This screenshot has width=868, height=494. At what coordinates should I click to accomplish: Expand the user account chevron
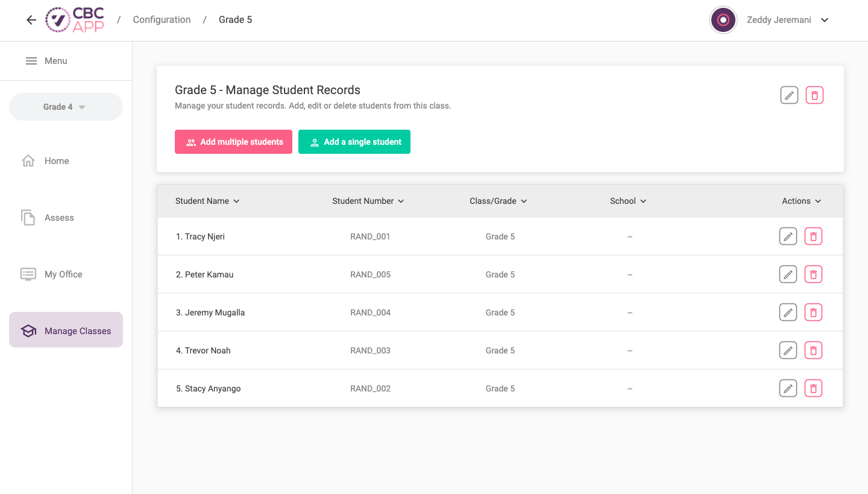point(825,20)
